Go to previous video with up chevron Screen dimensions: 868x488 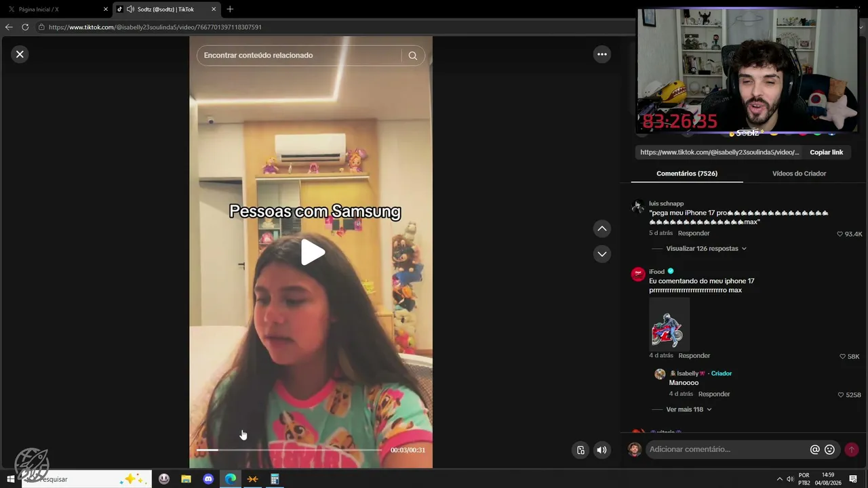point(602,228)
